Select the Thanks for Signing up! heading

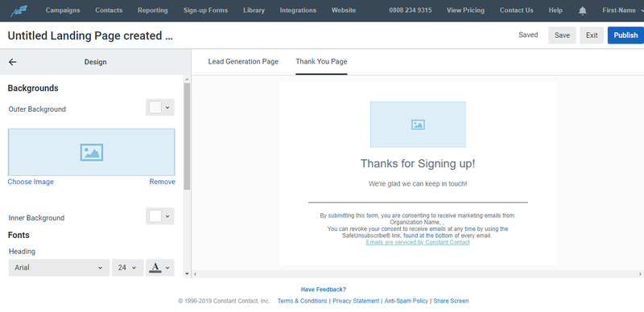pyautogui.click(x=418, y=164)
